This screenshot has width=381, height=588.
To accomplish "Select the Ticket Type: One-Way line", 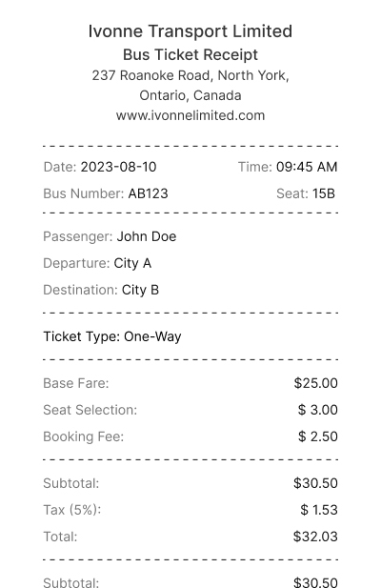I will [x=112, y=336].
